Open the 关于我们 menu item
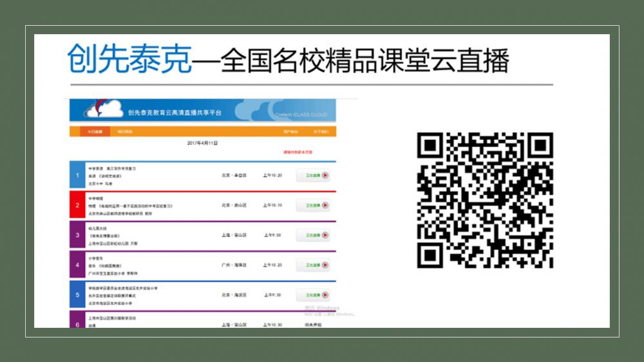Screen dimensions: 644x362 tap(320, 131)
